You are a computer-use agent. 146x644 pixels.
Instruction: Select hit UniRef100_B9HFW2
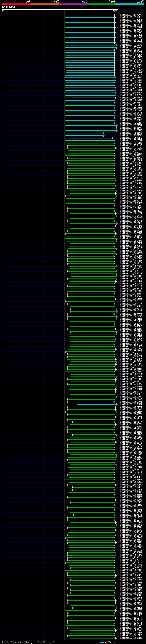pos(131,163)
